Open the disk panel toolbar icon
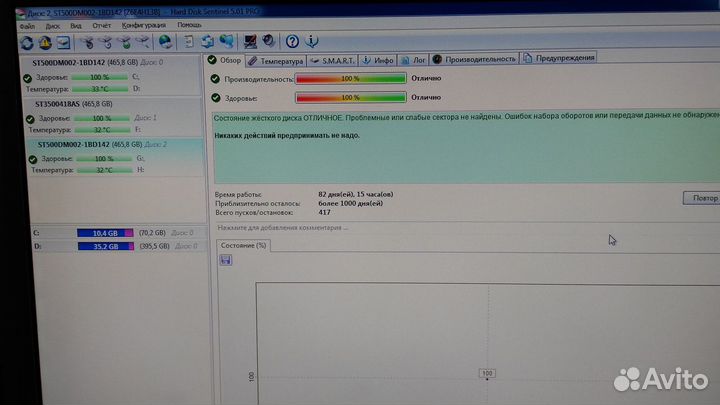The width and height of the screenshot is (720, 405). click(x=63, y=43)
